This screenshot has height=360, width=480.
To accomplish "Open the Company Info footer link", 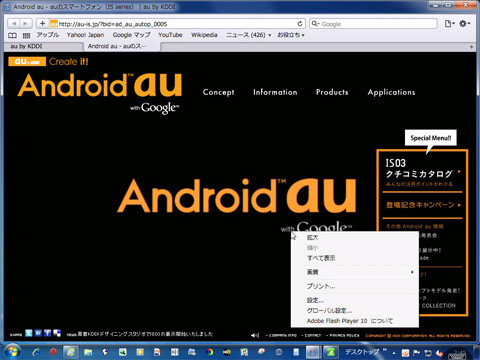I will pos(282,336).
